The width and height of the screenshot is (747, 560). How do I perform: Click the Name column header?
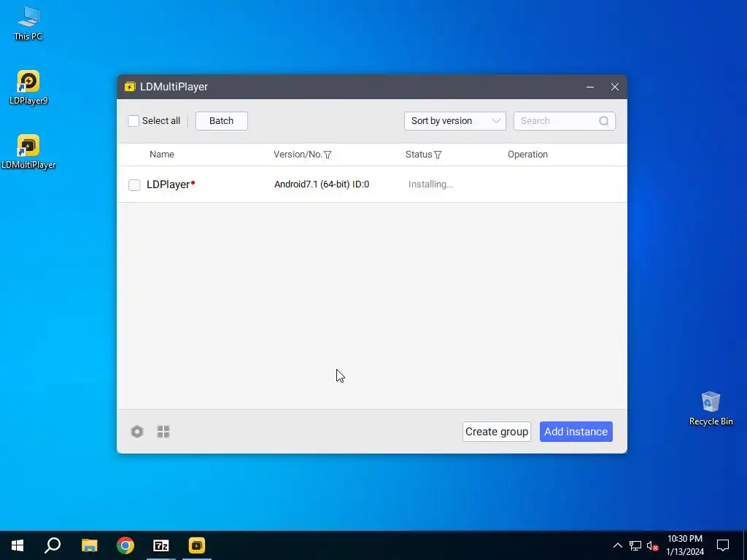pyautogui.click(x=162, y=155)
